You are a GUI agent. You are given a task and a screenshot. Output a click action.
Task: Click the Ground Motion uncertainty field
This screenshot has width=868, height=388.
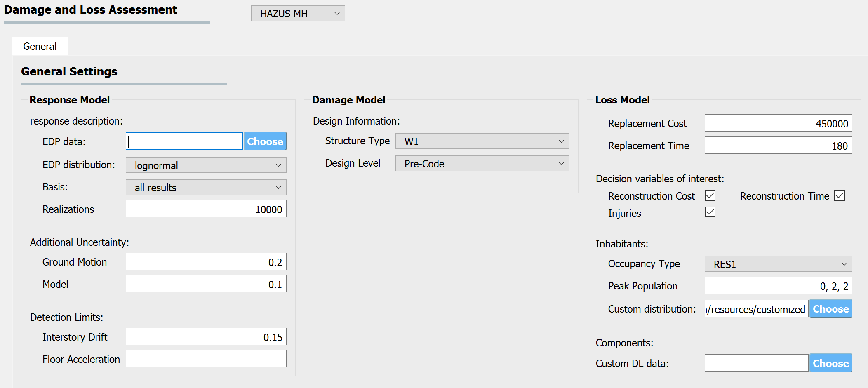coord(206,262)
